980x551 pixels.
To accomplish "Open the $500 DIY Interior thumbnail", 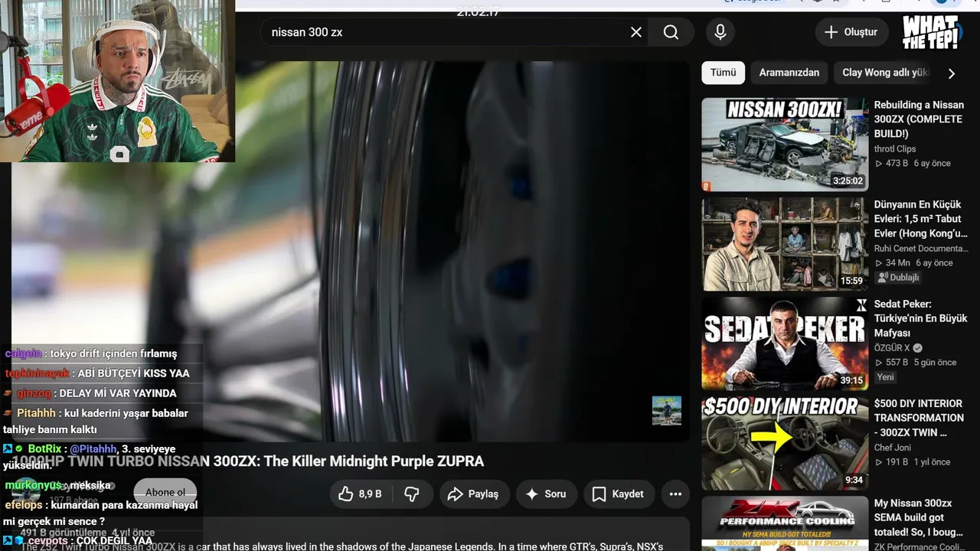I will pos(785,443).
